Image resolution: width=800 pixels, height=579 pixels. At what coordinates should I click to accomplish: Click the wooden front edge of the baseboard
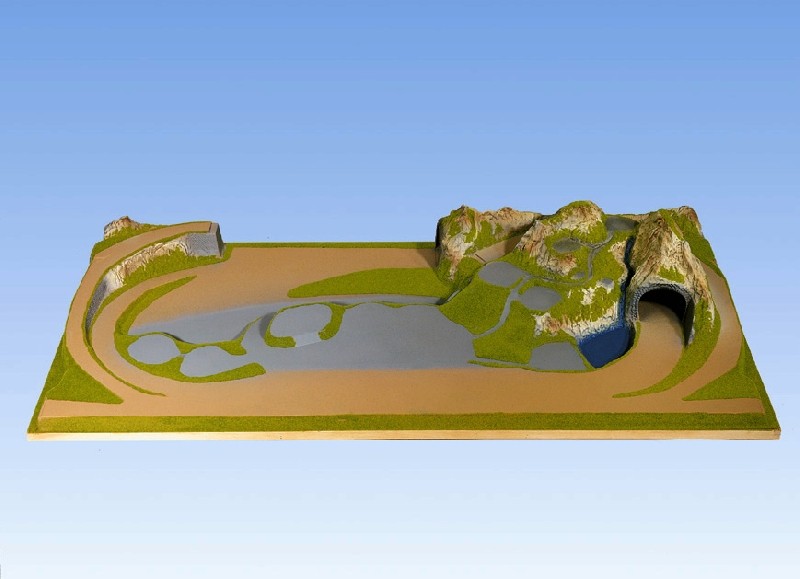point(400,435)
